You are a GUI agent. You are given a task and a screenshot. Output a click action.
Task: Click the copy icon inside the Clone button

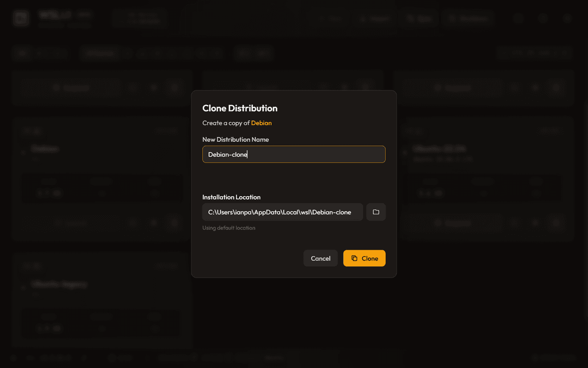click(x=354, y=258)
